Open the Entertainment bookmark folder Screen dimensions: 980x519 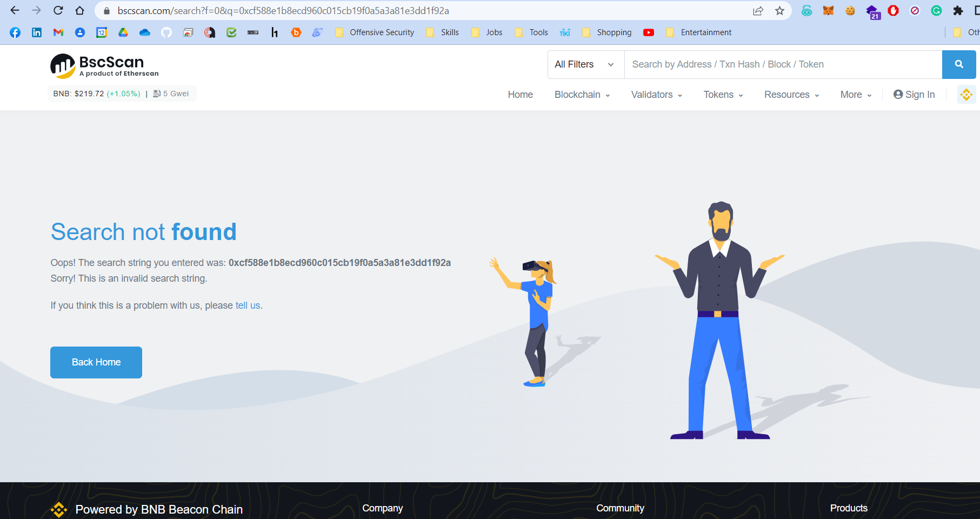698,32
